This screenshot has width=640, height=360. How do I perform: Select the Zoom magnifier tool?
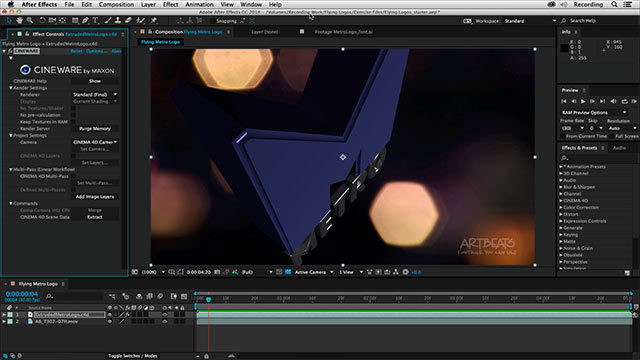coord(29,20)
